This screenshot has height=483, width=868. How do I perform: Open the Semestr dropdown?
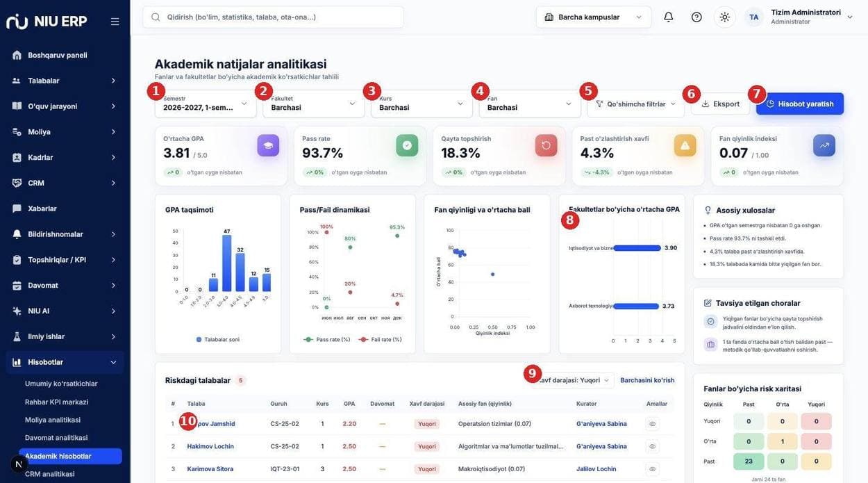coord(206,104)
